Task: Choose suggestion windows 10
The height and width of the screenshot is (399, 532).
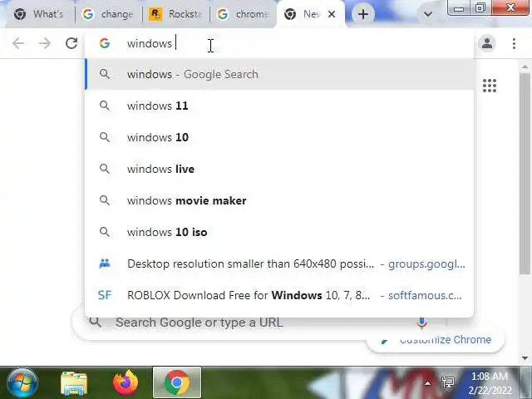Action: 279,137
